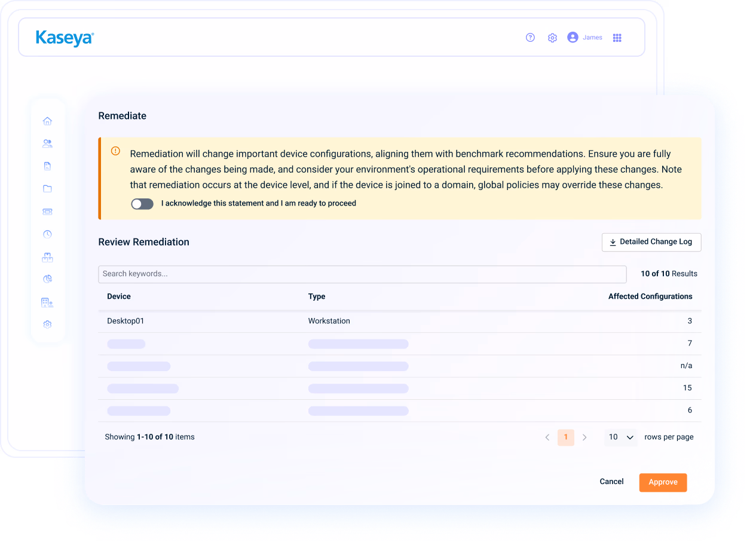
Task: Open the ticket icon in the sidebar
Action: pyautogui.click(x=47, y=212)
